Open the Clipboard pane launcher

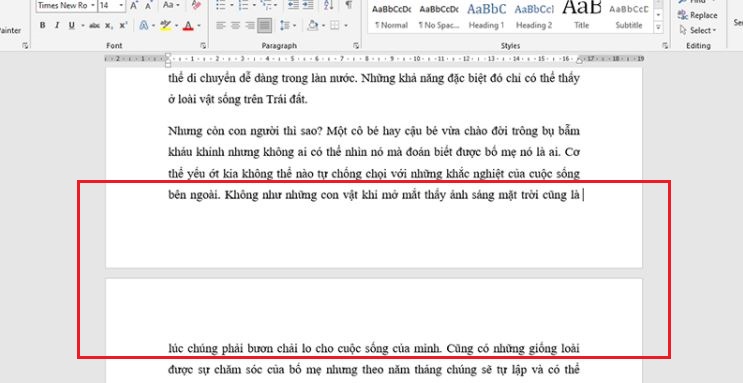[x=25, y=46]
